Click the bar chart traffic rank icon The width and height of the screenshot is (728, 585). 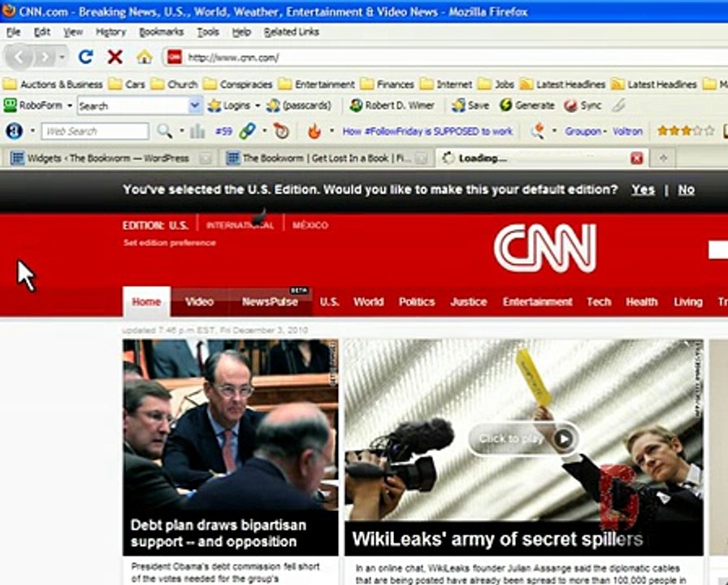[197, 132]
